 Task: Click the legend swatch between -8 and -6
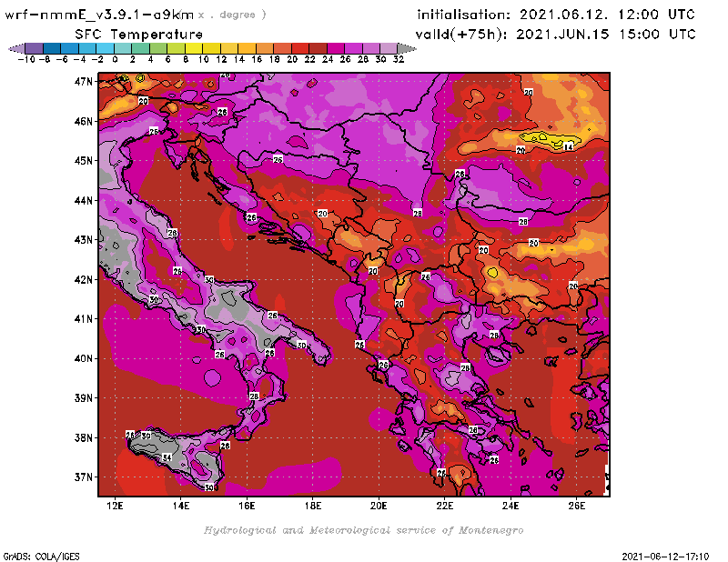click(52, 49)
